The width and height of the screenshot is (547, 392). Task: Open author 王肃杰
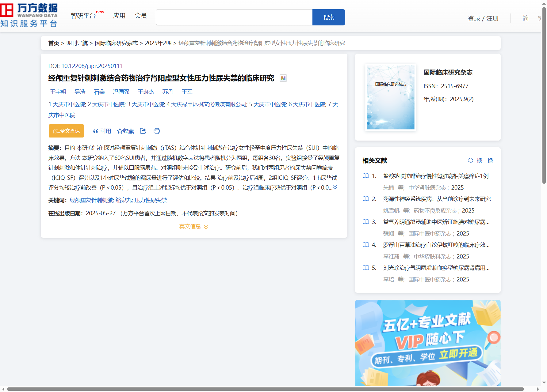point(146,92)
